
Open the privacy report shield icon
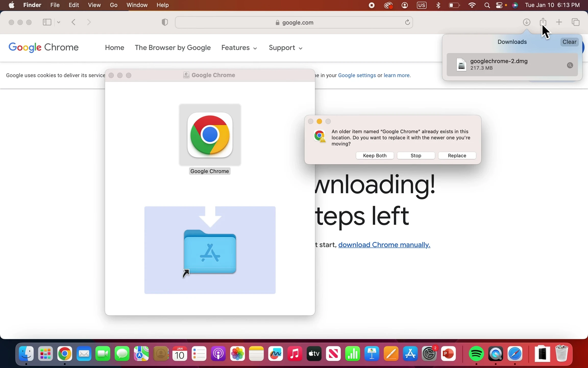165,22
